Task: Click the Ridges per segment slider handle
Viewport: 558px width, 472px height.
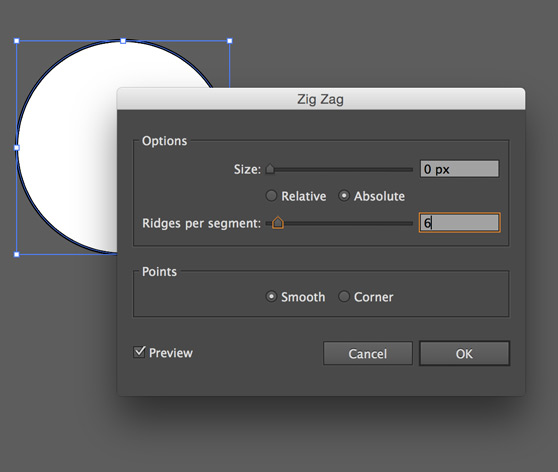Action: pos(278,223)
